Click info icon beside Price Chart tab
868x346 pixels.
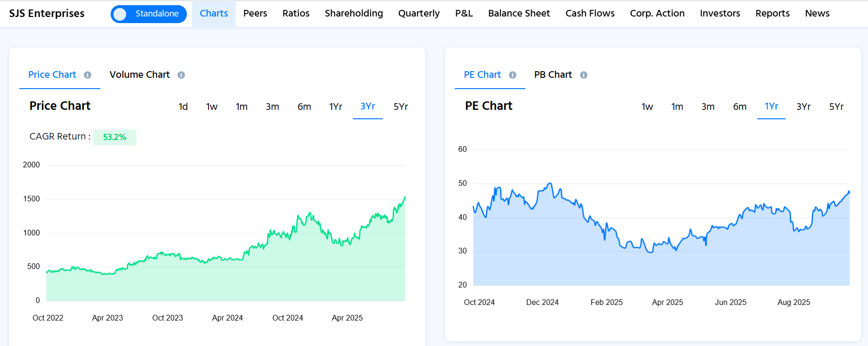tap(88, 75)
